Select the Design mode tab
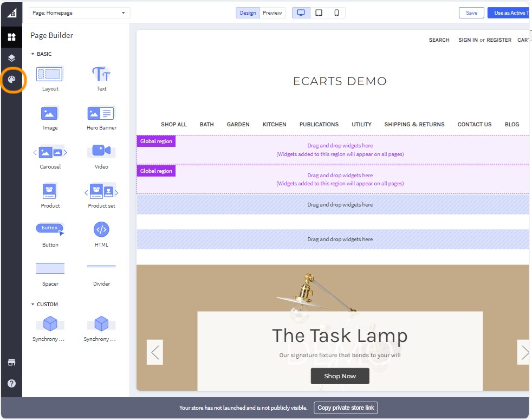This screenshot has width=532, height=420. (x=248, y=13)
